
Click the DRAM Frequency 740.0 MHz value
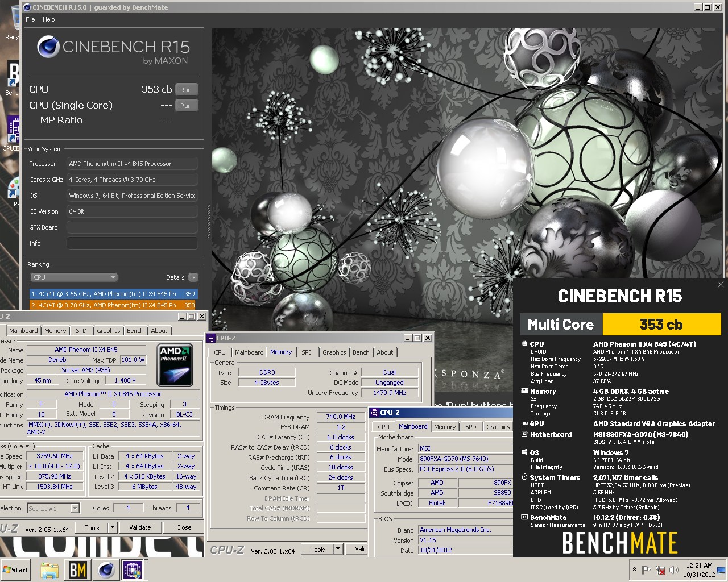[341, 417]
